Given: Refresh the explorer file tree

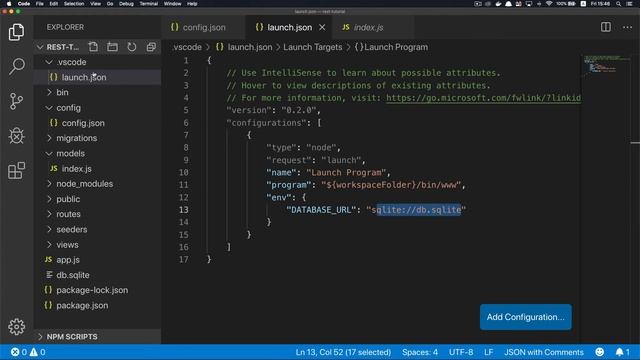Looking at the screenshot, I should click(x=131, y=47).
